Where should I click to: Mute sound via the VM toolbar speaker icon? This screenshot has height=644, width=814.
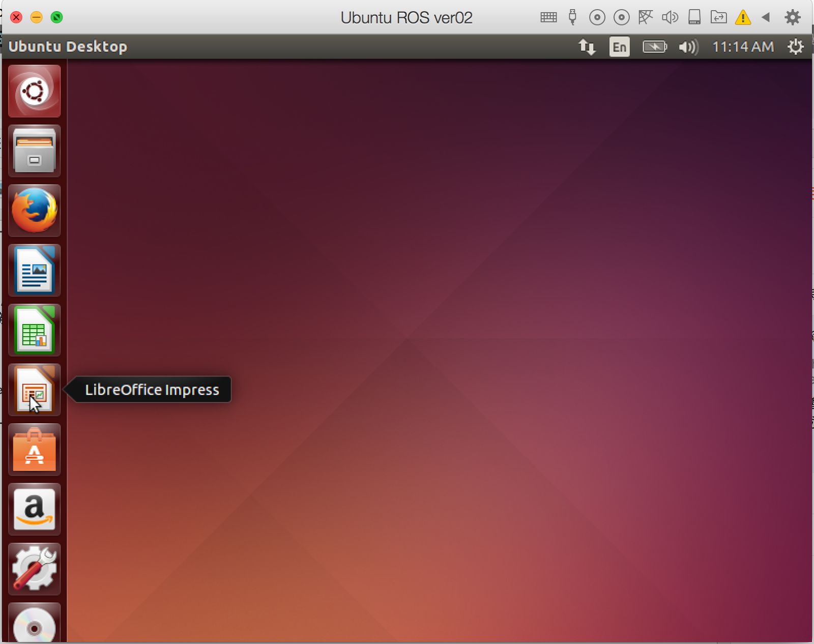coord(670,17)
